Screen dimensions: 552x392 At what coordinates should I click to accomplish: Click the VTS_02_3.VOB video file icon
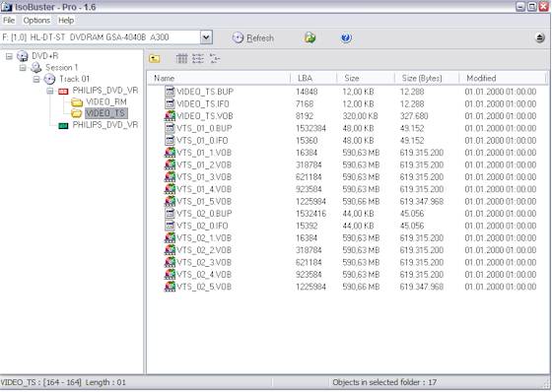pos(170,263)
